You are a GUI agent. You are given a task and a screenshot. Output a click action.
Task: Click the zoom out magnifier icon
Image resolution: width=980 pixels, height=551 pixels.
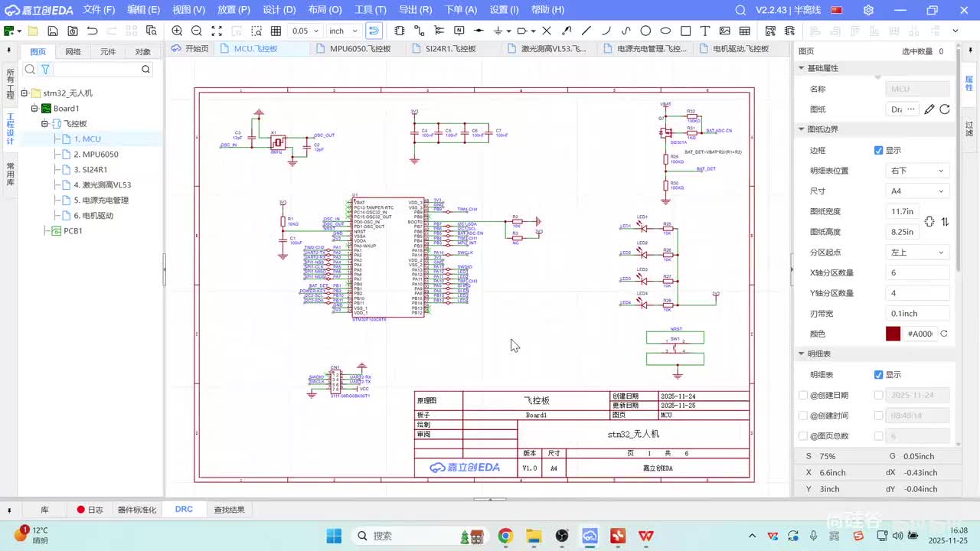click(x=197, y=31)
